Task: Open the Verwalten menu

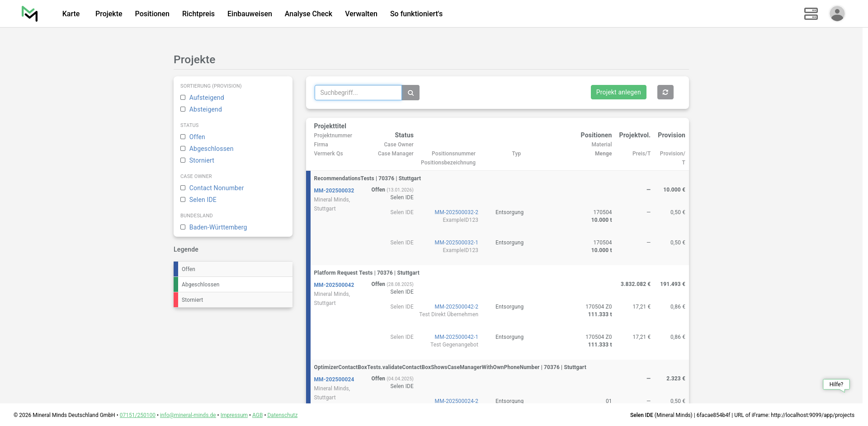Action: pos(361,14)
